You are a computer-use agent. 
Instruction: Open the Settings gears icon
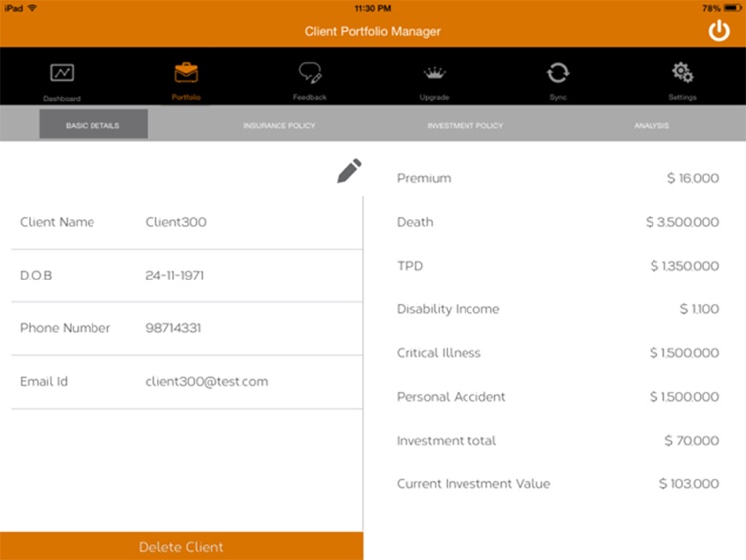[682, 73]
